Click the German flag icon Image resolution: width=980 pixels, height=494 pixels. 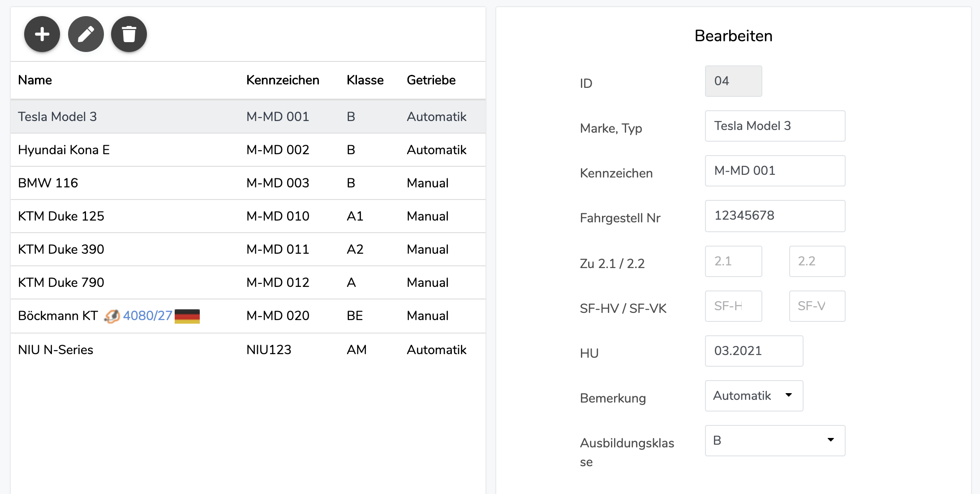187,316
